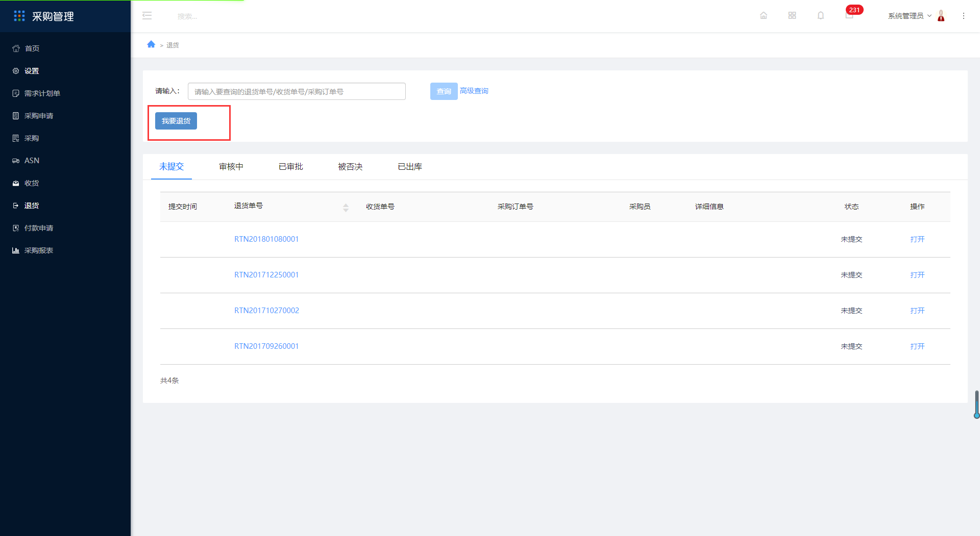This screenshot has width=980, height=536.
Task: Click the 我要退货 button
Action: [x=176, y=121]
